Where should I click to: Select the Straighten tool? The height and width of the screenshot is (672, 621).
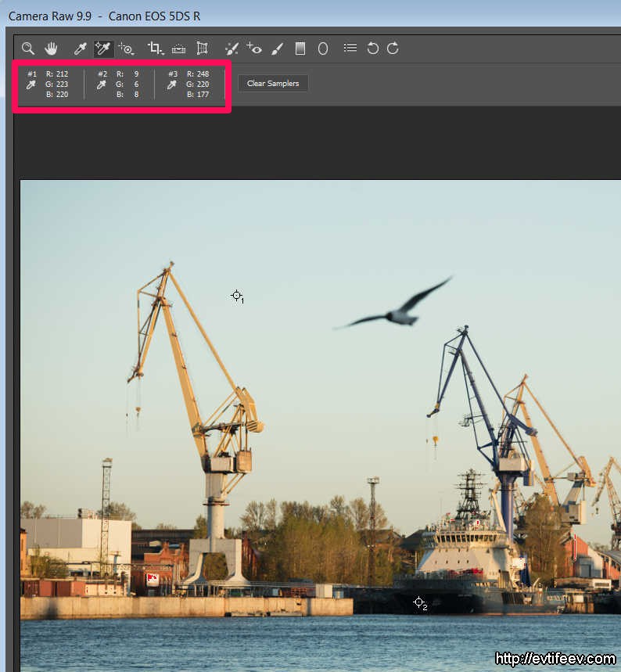179,49
